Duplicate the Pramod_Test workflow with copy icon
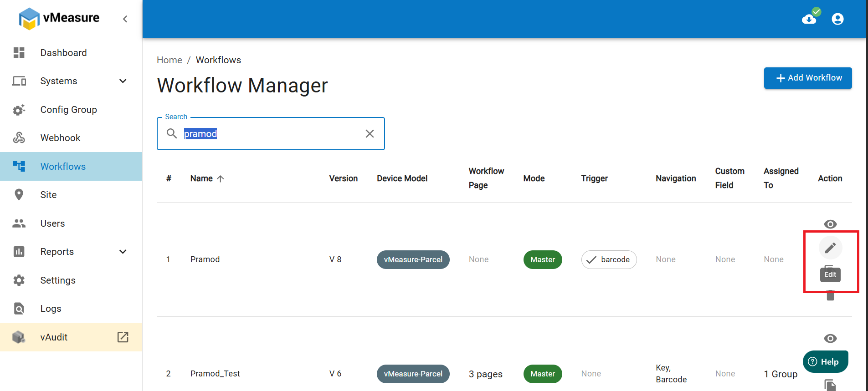Viewport: 868px width, 391px height. 830,385
